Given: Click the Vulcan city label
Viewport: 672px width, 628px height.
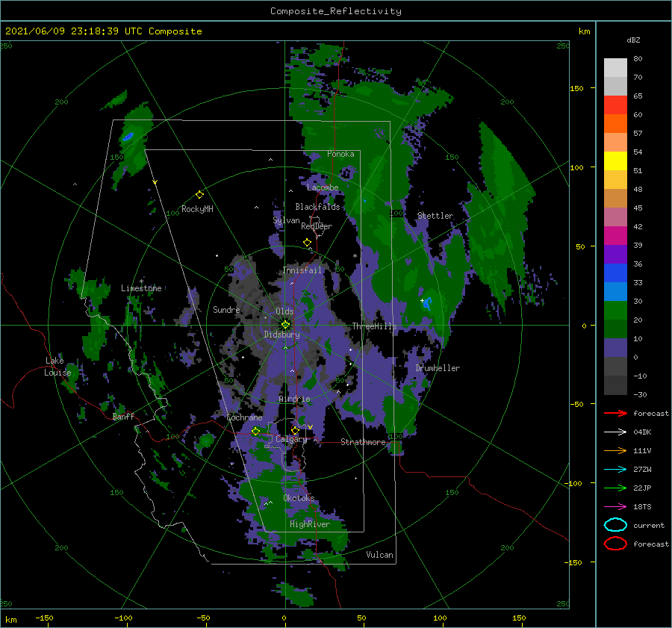Looking at the screenshot, I should point(380,555).
